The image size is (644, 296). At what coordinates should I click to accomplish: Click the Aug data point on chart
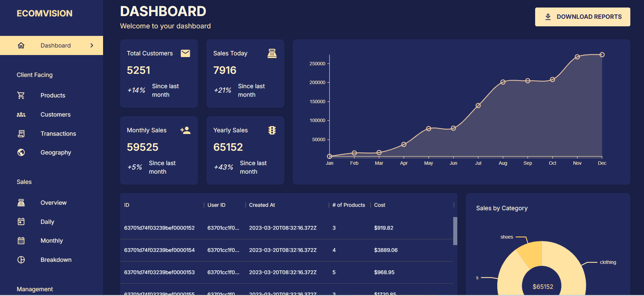[503, 82]
